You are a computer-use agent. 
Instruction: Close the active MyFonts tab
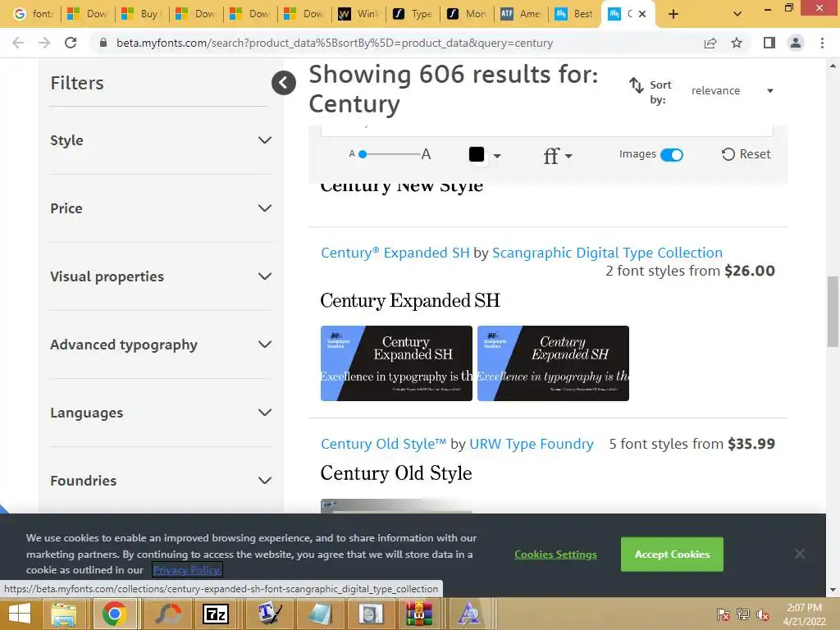point(642,14)
